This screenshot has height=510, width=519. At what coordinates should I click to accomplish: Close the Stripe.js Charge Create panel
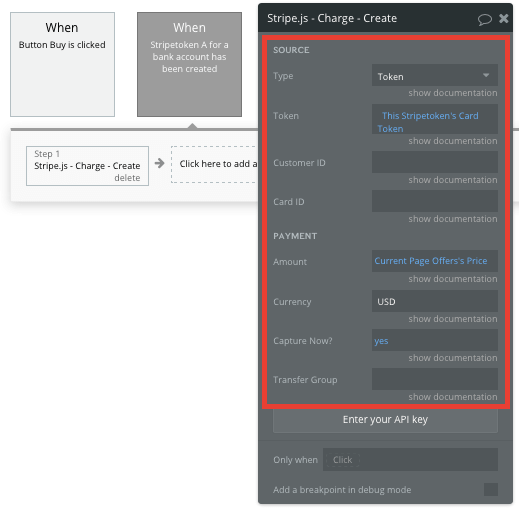(504, 18)
